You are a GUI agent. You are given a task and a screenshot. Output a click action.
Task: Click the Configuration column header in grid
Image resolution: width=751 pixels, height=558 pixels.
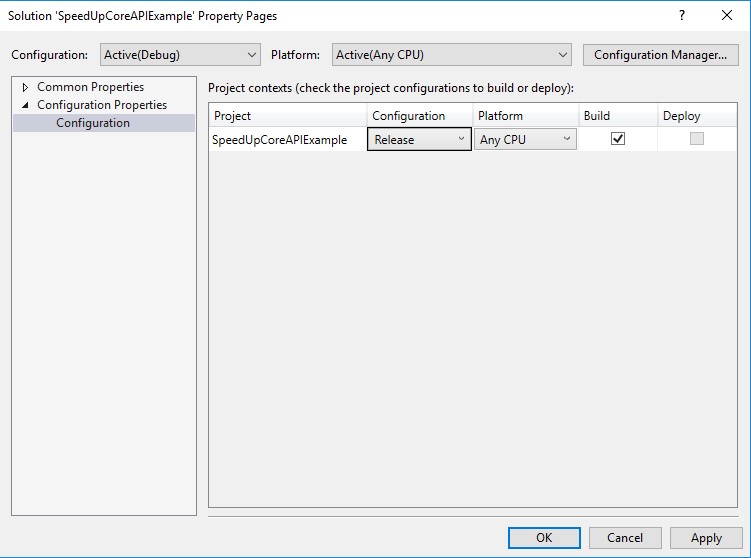420,115
